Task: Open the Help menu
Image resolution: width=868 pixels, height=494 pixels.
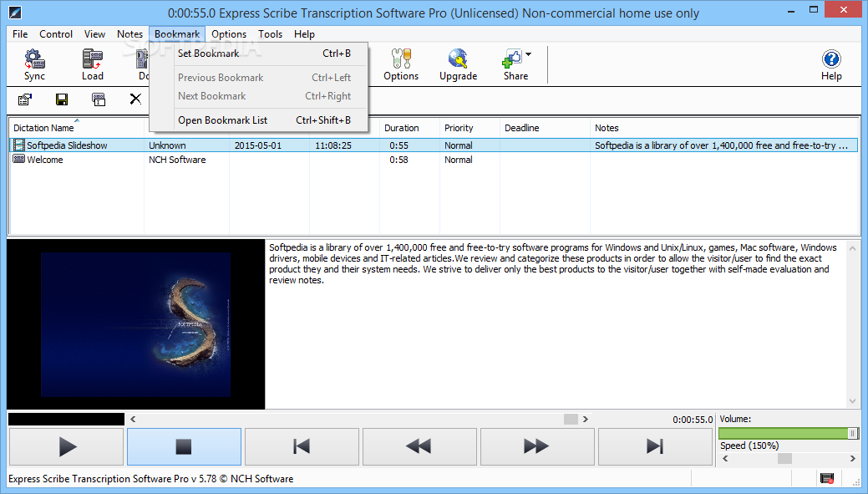Action: click(304, 34)
